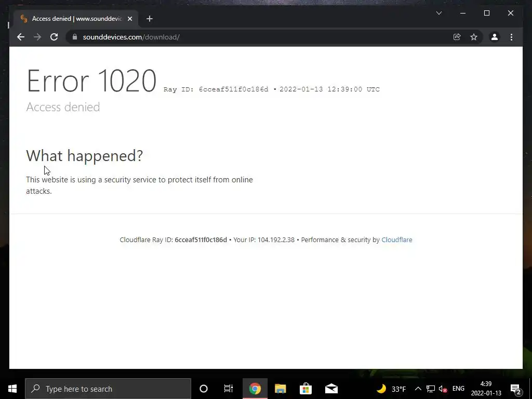Open the 33°F weather widget

point(391,389)
